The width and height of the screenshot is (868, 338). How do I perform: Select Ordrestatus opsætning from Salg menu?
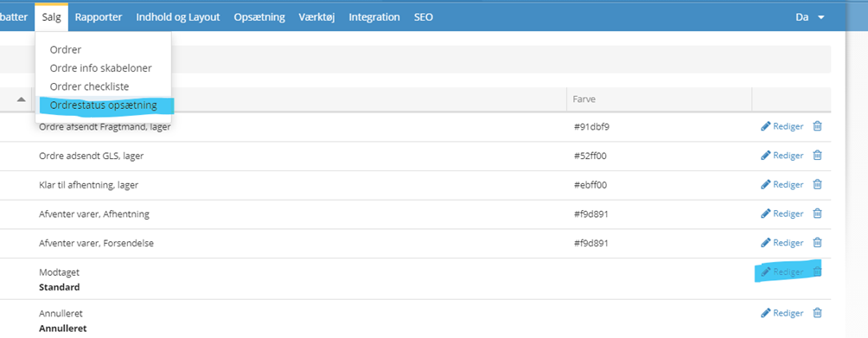coord(104,105)
